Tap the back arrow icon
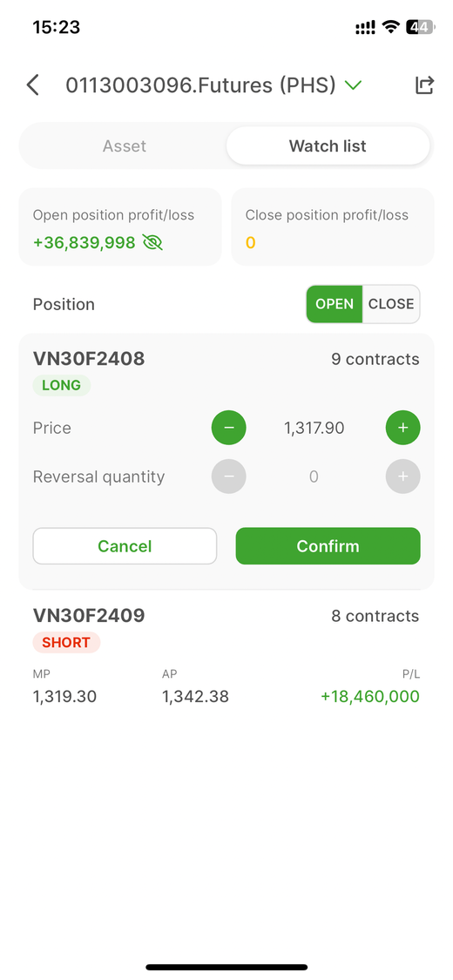 [33, 85]
